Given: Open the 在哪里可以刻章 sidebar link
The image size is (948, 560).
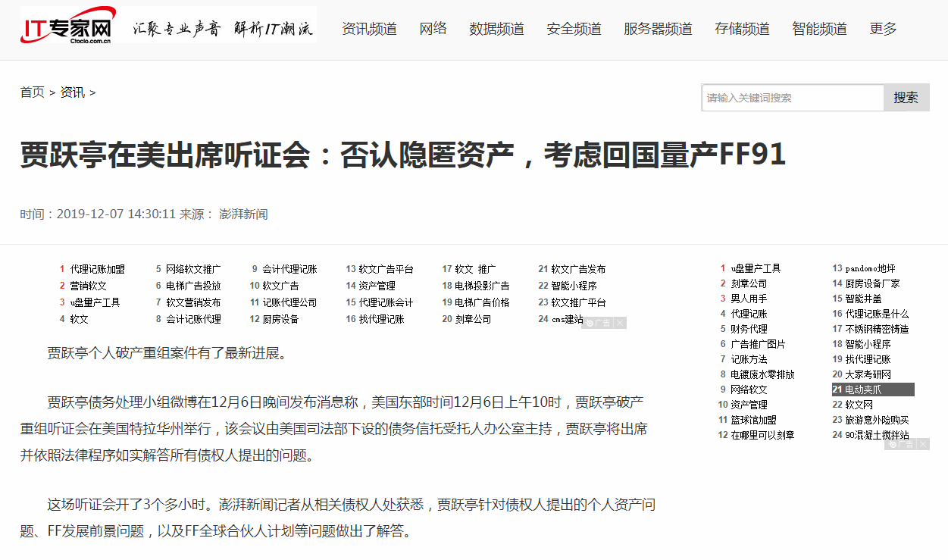Looking at the screenshot, I should tap(762, 435).
